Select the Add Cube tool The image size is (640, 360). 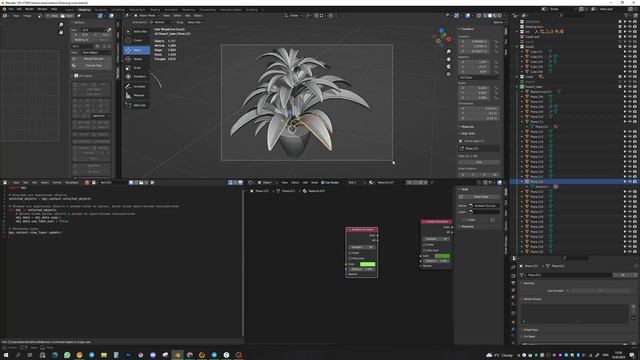point(136,105)
